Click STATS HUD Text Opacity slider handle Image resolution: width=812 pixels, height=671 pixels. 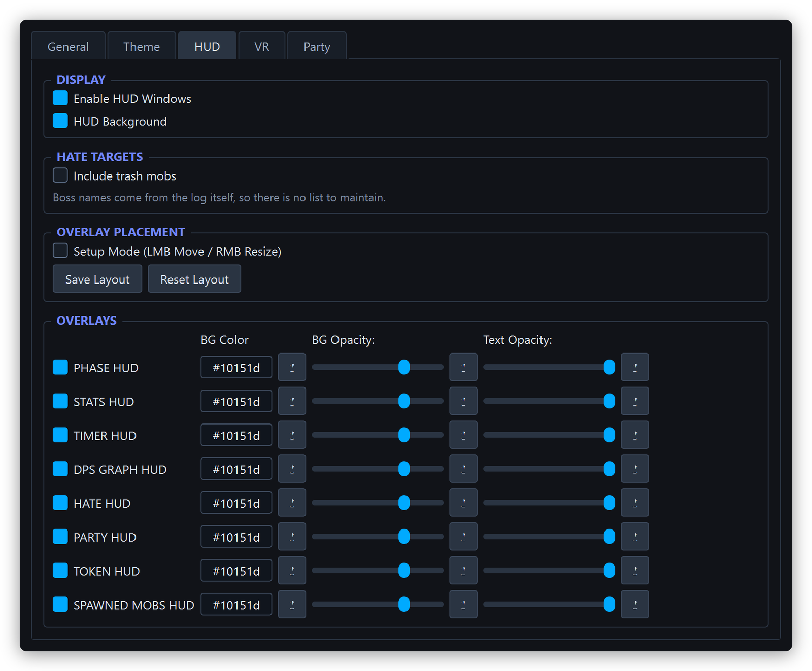pyautogui.click(x=610, y=401)
